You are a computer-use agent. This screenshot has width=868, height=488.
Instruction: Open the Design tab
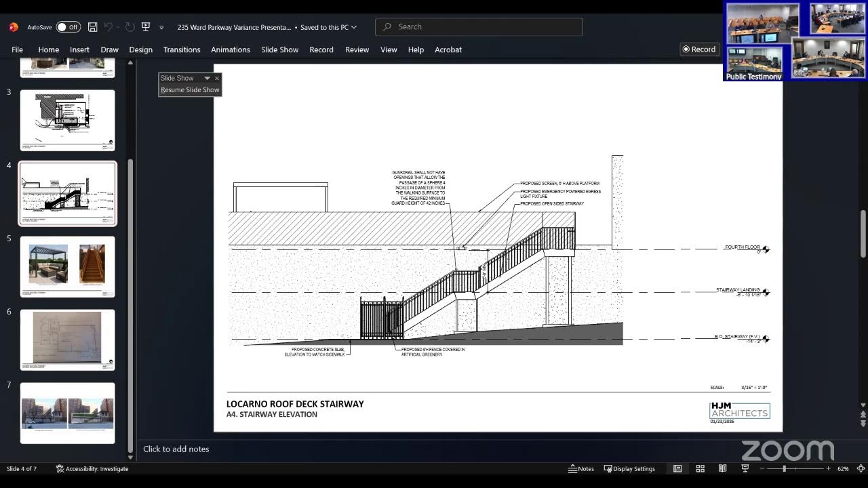pos(140,49)
